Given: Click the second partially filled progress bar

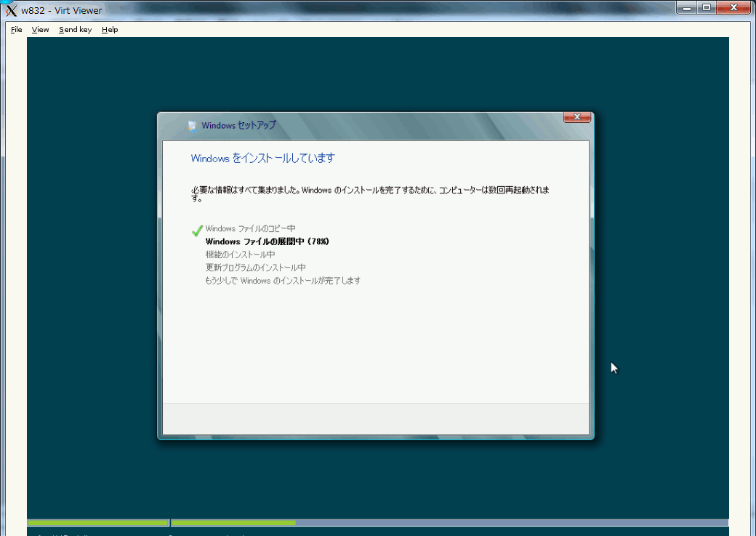Looking at the screenshot, I should pos(449,522).
